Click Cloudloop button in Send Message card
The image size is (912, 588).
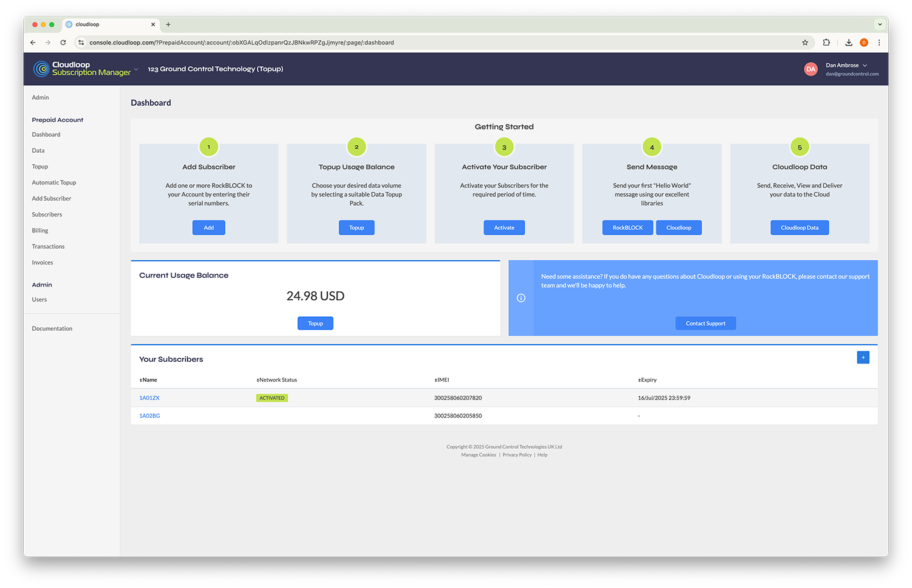[679, 227]
